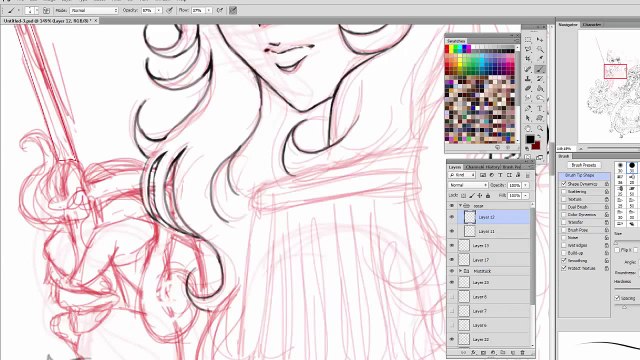
Task: Select the Path Selection arrow tool
Action: 528,118
